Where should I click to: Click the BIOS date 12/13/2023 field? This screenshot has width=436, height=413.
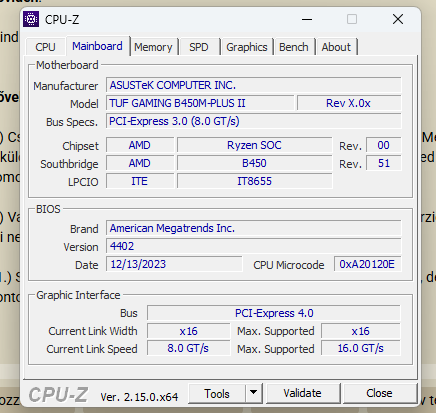pyautogui.click(x=174, y=264)
